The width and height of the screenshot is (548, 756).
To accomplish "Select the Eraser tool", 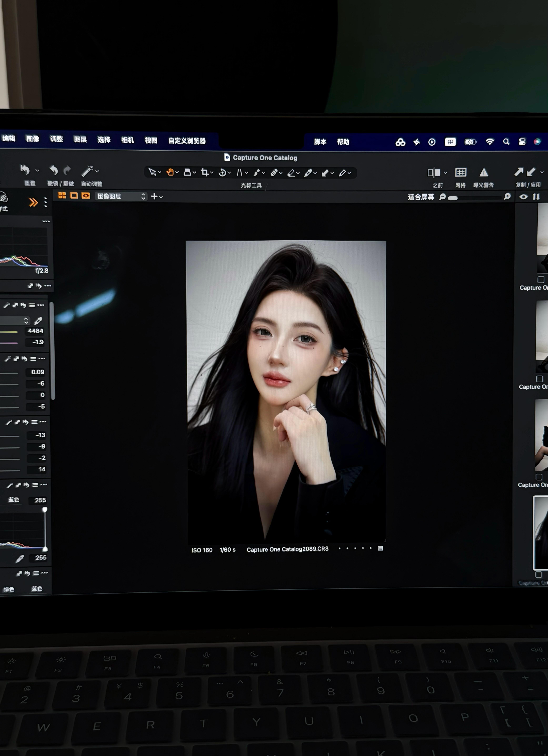I will click(x=291, y=173).
